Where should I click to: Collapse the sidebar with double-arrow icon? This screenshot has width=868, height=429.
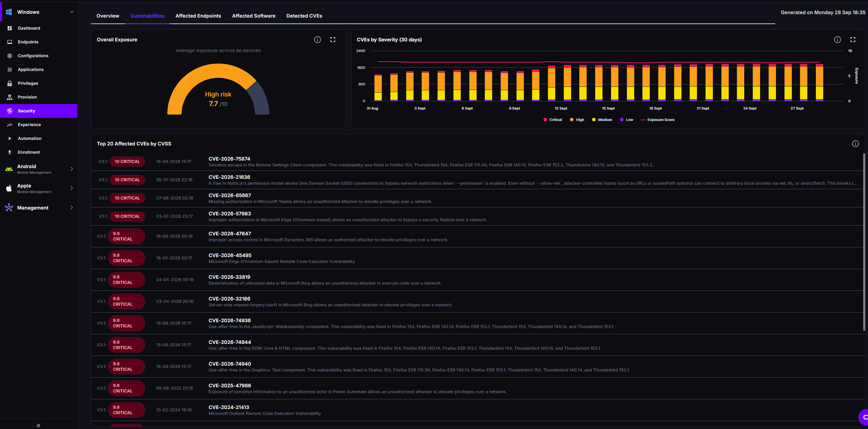[x=39, y=426]
